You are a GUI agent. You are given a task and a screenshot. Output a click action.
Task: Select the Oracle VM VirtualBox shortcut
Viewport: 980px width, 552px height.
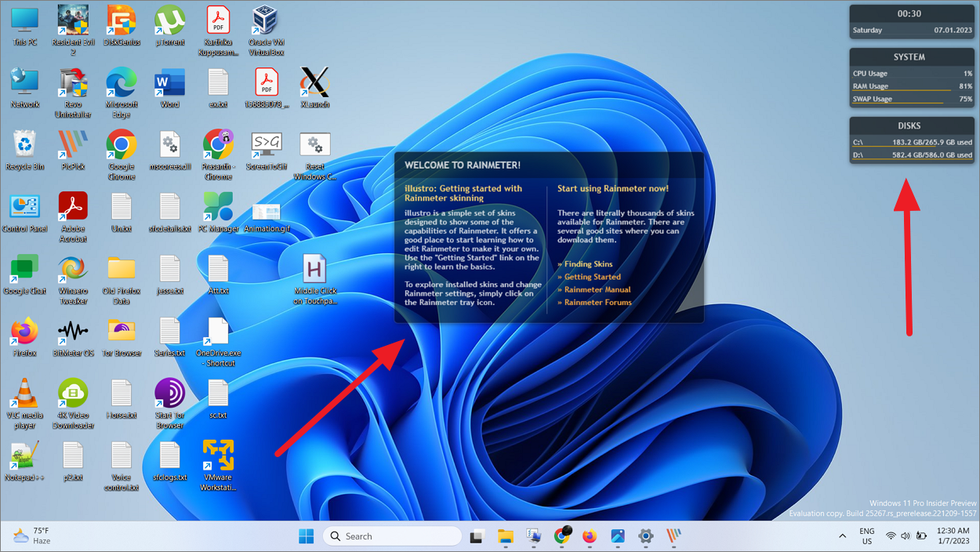pyautogui.click(x=267, y=31)
